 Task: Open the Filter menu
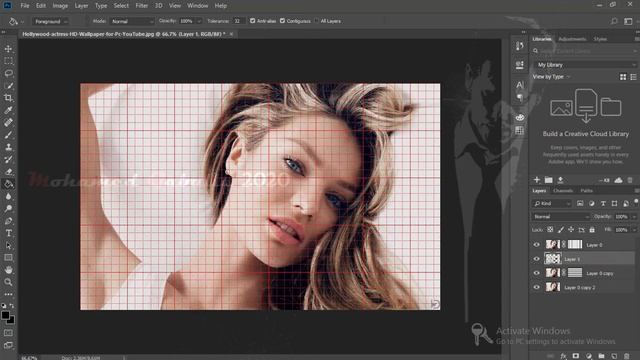point(142,6)
